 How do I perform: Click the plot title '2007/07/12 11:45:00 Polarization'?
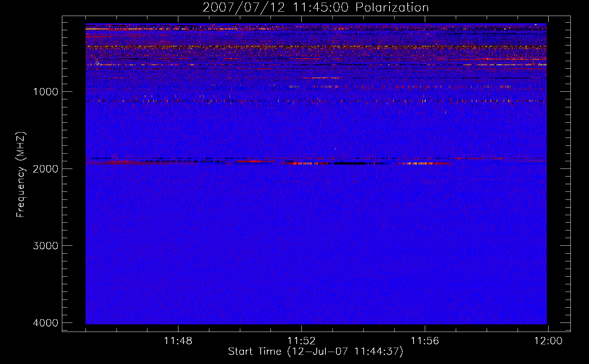pyautogui.click(x=316, y=8)
